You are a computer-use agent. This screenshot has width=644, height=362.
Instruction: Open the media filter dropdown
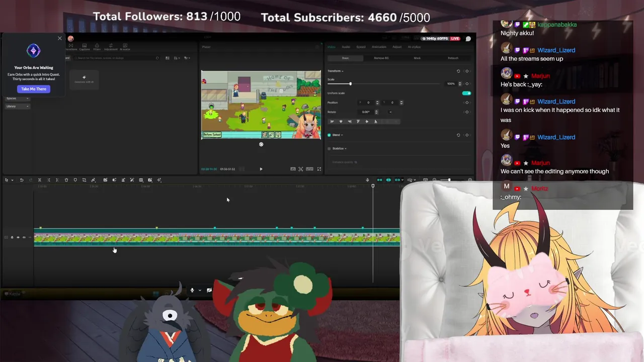pyautogui.click(x=187, y=58)
